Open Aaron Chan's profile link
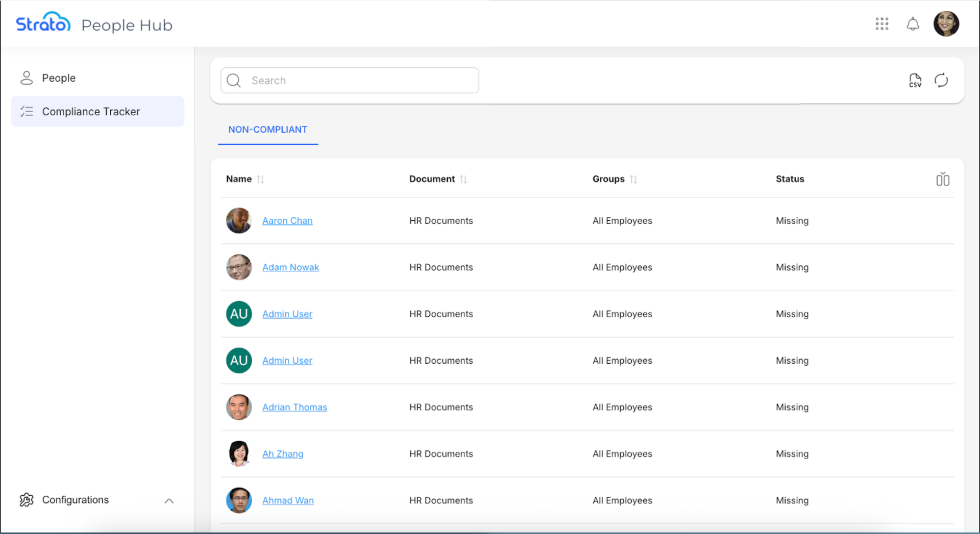The width and height of the screenshot is (980, 534). click(287, 221)
